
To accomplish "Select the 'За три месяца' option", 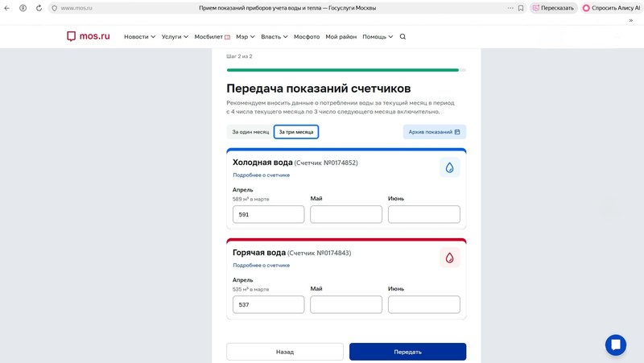I will click(x=296, y=132).
